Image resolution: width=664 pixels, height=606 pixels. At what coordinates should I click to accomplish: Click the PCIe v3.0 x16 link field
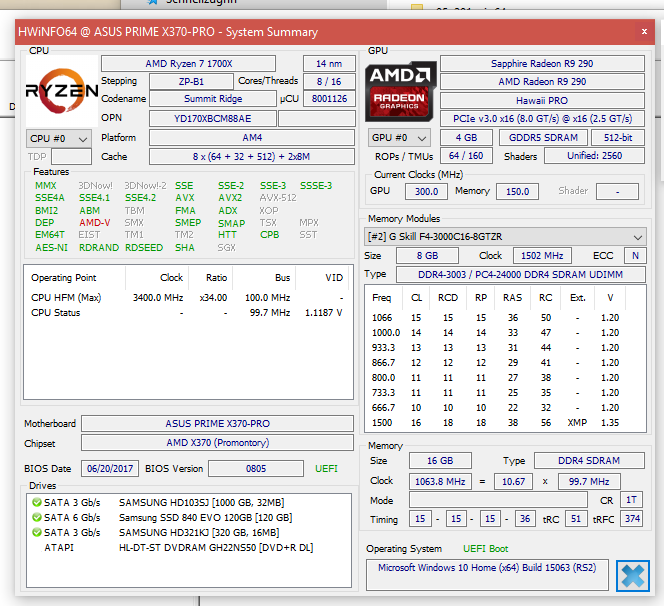coord(542,119)
